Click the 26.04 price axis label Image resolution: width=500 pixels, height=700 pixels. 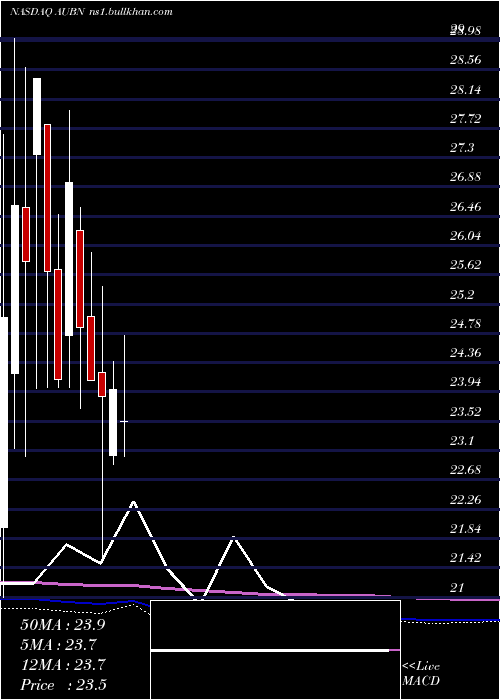(x=466, y=236)
